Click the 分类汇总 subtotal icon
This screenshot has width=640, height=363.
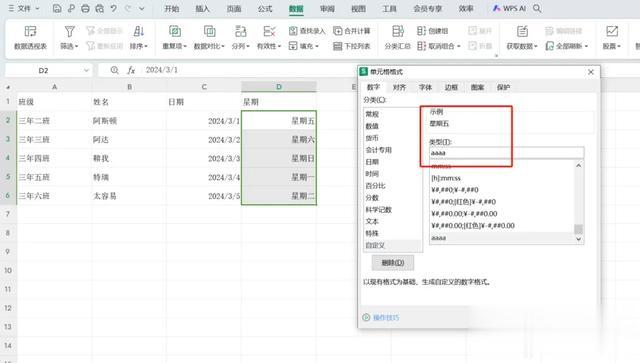[x=398, y=31]
